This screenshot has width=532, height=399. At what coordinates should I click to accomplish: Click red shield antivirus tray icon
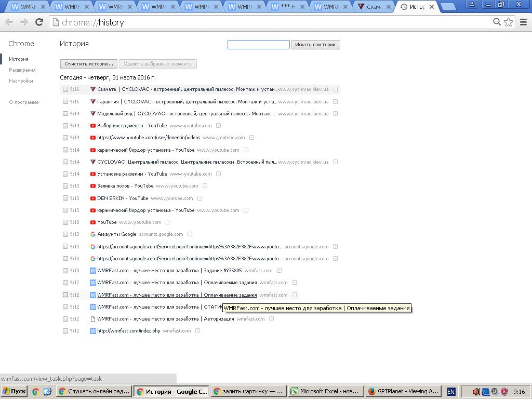[504, 392]
